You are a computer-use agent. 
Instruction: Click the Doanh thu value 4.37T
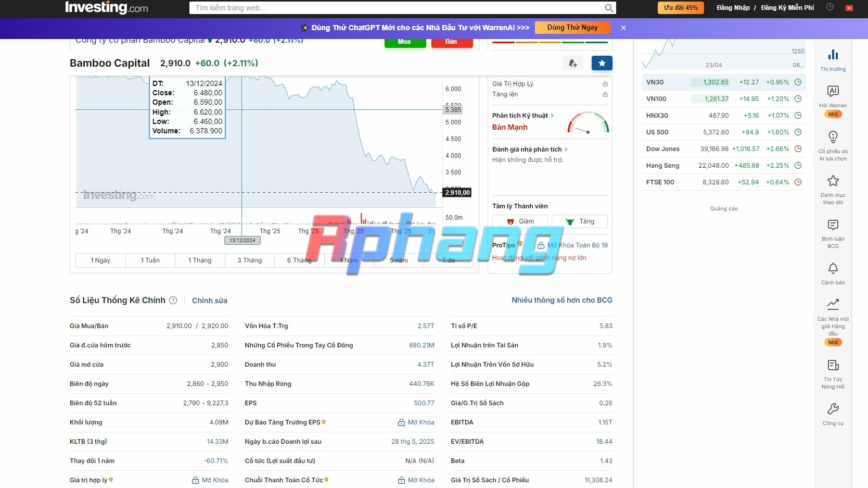[x=426, y=365]
